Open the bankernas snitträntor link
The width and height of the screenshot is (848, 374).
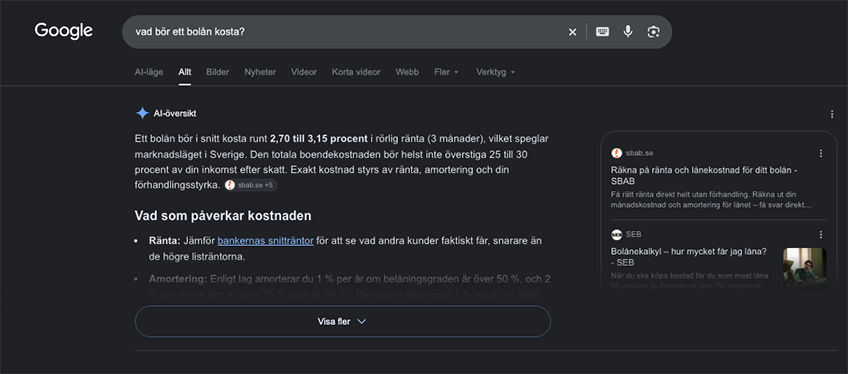point(266,241)
